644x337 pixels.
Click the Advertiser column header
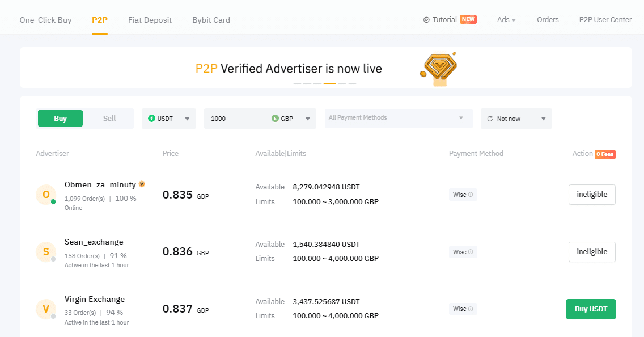[x=52, y=153]
